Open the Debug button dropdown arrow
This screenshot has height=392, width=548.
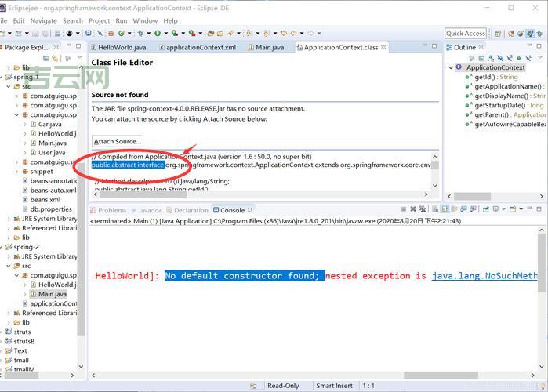pos(148,33)
